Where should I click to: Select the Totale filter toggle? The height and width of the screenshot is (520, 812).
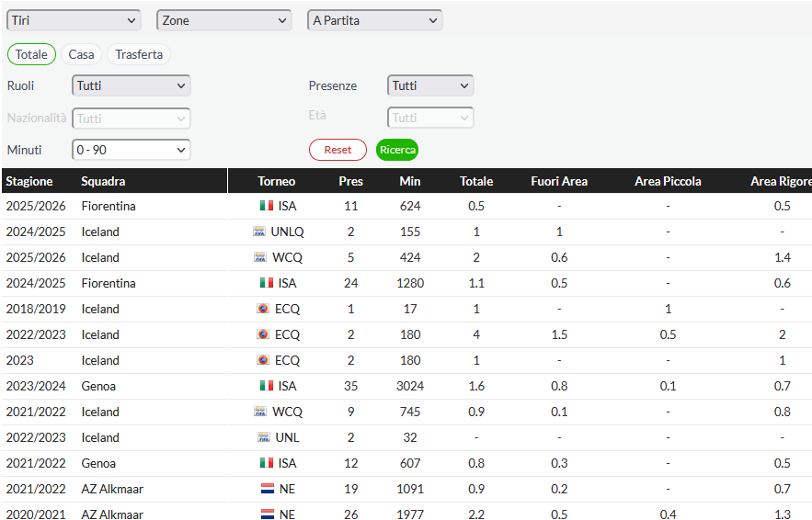pos(31,54)
